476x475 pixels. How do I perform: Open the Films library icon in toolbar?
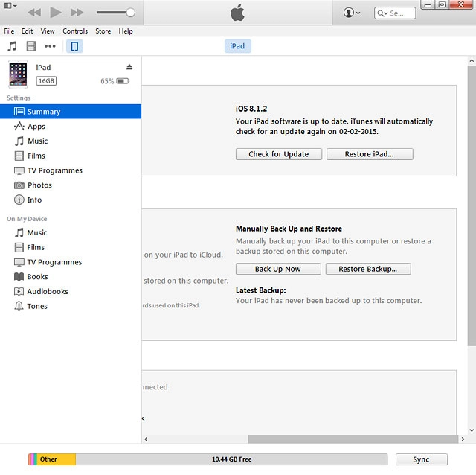pos(31,46)
